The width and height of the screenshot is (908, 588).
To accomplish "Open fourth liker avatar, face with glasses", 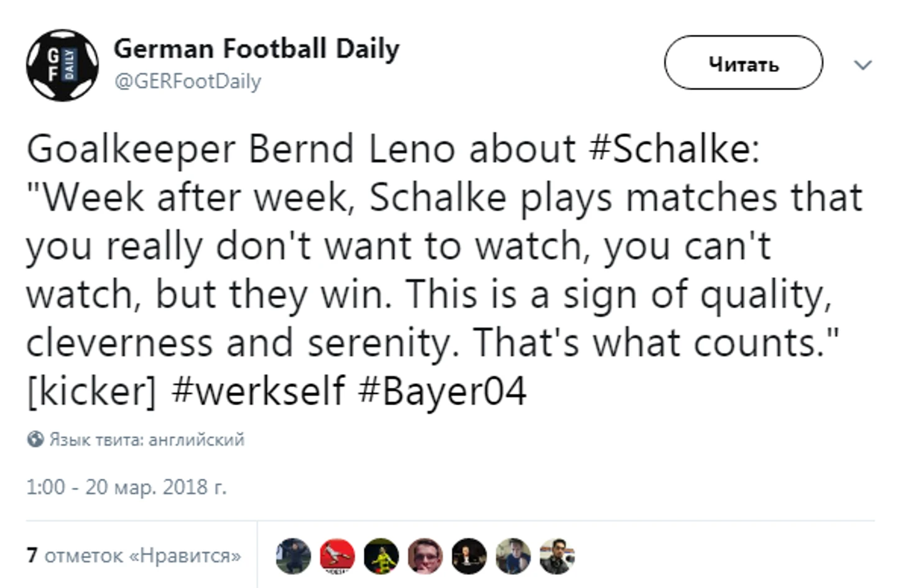I will (x=425, y=556).
